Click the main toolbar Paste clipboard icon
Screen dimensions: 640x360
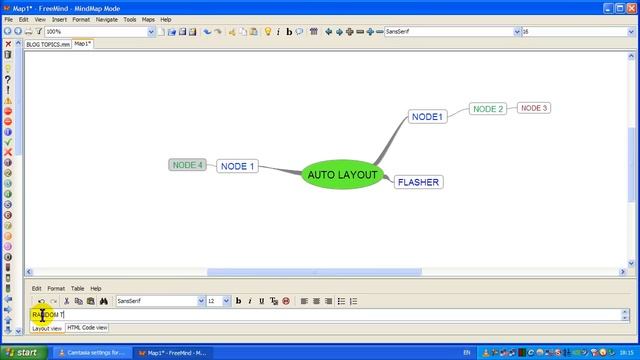253,31
